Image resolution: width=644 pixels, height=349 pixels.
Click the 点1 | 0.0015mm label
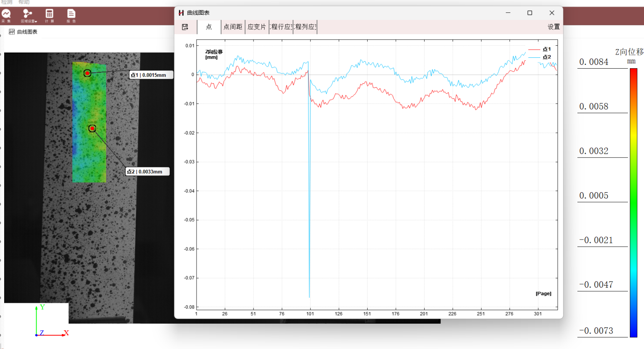click(151, 75)
